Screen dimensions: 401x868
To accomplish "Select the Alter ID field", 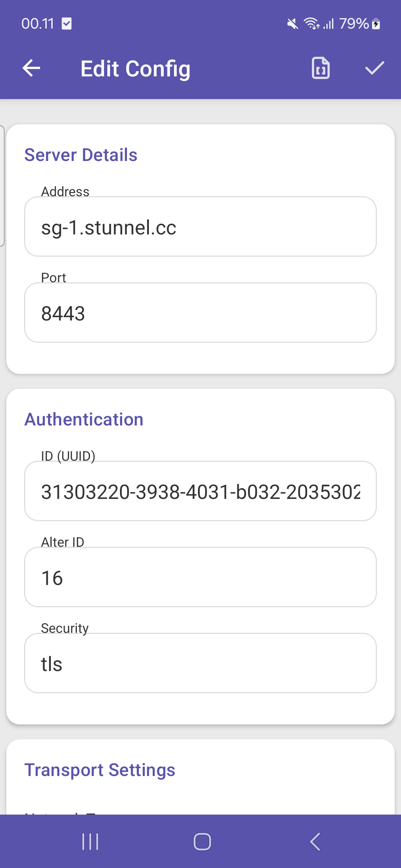I will pos(200,577).
